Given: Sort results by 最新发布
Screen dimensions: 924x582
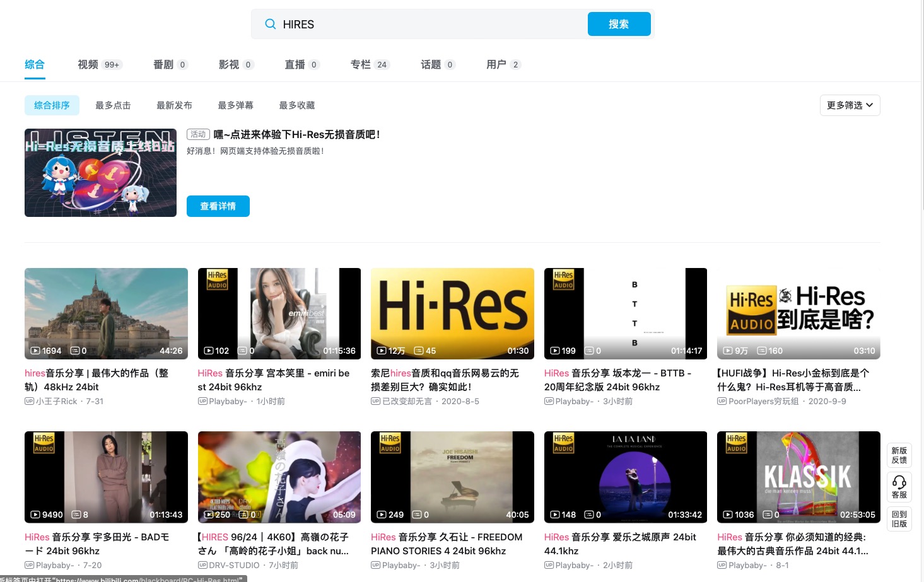Looking at the screenshot, I should click(x=174, y=105).
